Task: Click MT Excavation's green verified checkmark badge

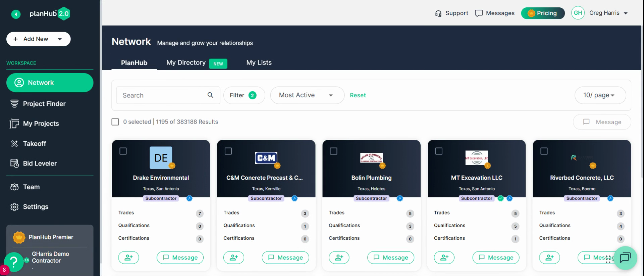Action: pos(501,198)
